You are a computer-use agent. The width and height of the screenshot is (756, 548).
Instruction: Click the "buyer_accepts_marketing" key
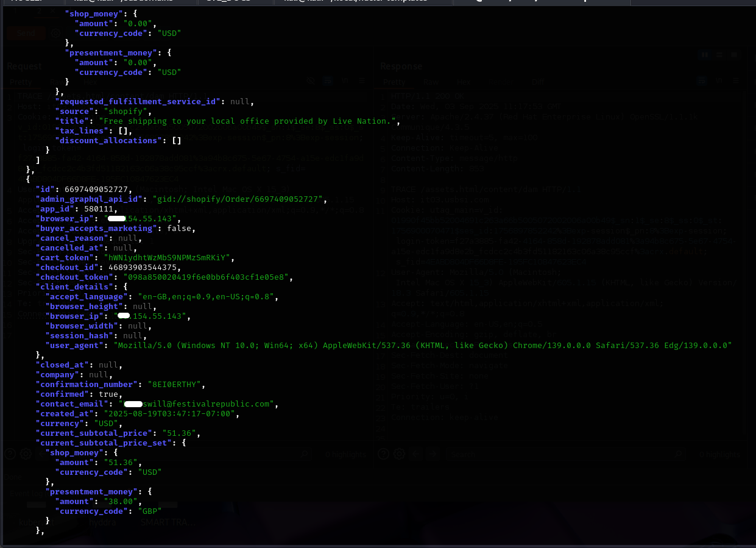click(96, 229)
